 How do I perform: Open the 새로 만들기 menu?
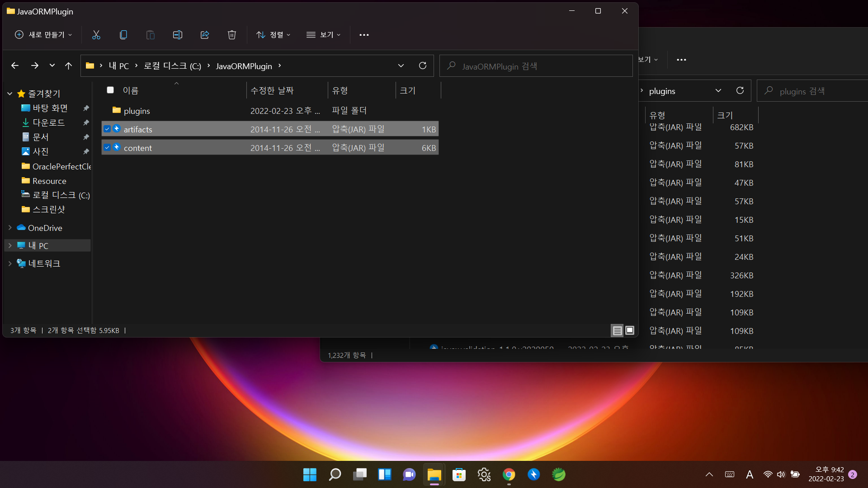coord(43,35)
